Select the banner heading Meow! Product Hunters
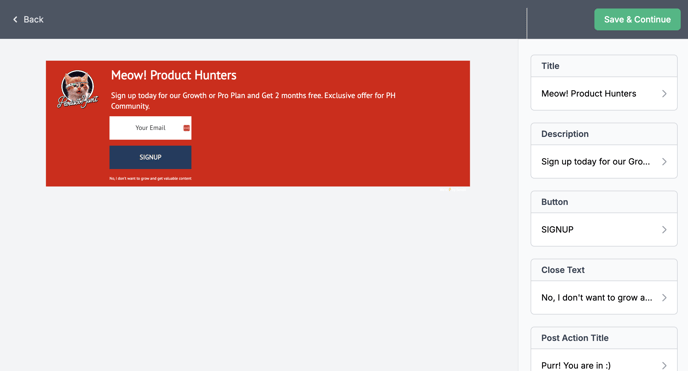688x371 pixels. 173,75
